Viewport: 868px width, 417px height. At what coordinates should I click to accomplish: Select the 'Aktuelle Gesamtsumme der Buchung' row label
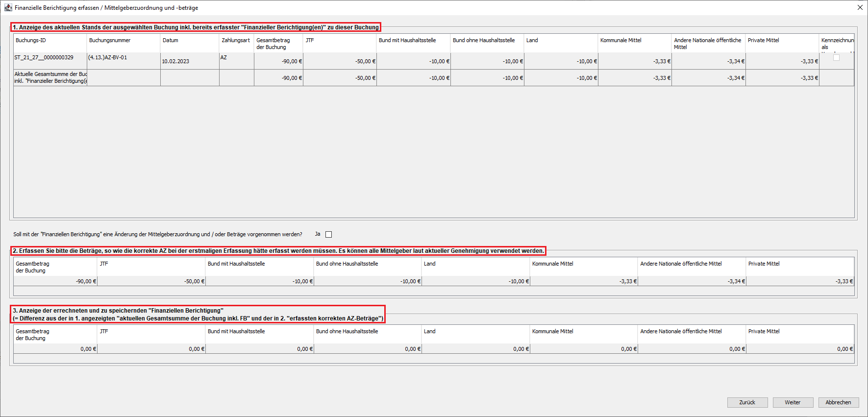click(x=50, y=77)
